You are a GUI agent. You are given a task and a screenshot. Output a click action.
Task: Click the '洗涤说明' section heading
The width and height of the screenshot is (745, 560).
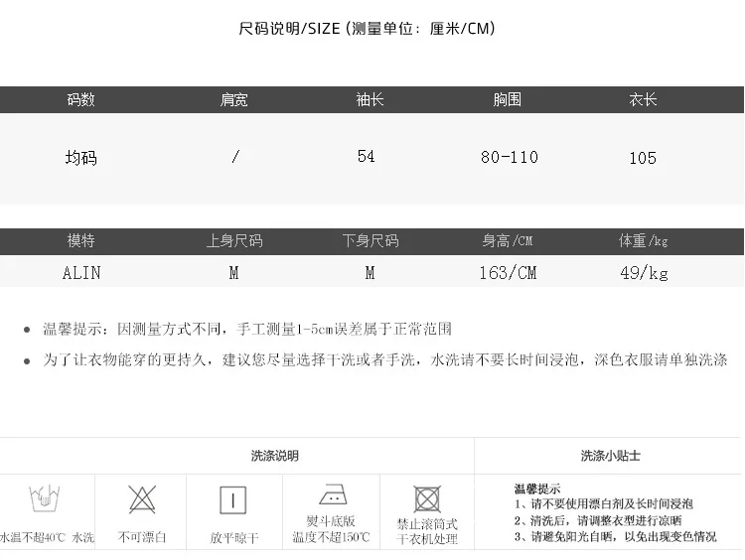click(x=274, y=456)
